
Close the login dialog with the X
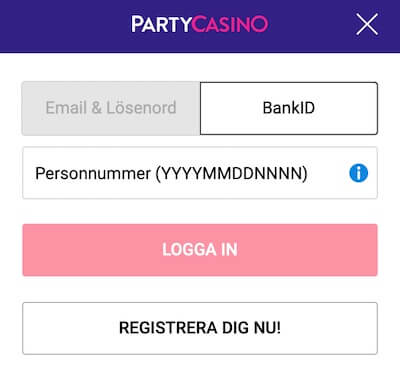click(x=367, y=24)
